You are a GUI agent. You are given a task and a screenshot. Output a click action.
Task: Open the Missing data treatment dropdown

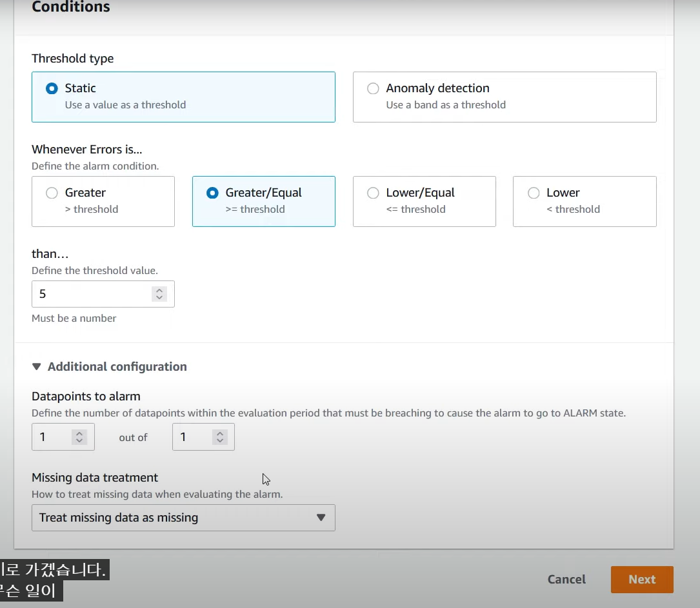click(x=183, y=518)
